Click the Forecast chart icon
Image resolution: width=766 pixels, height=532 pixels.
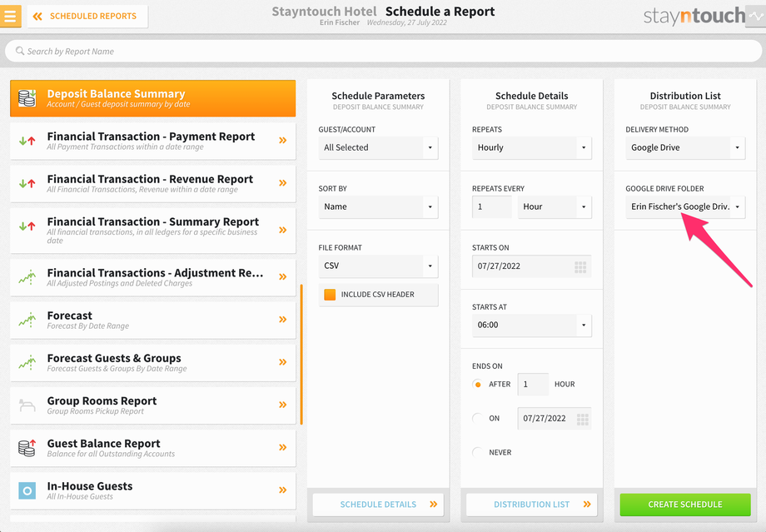[x=27, y=320]
